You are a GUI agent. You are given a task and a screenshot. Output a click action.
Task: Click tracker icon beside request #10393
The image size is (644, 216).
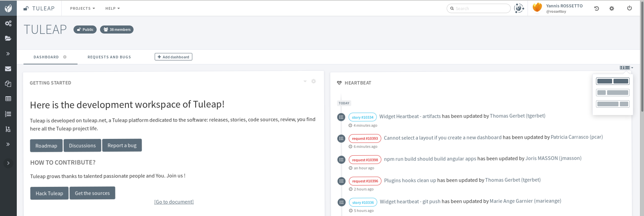pos(341,138)
